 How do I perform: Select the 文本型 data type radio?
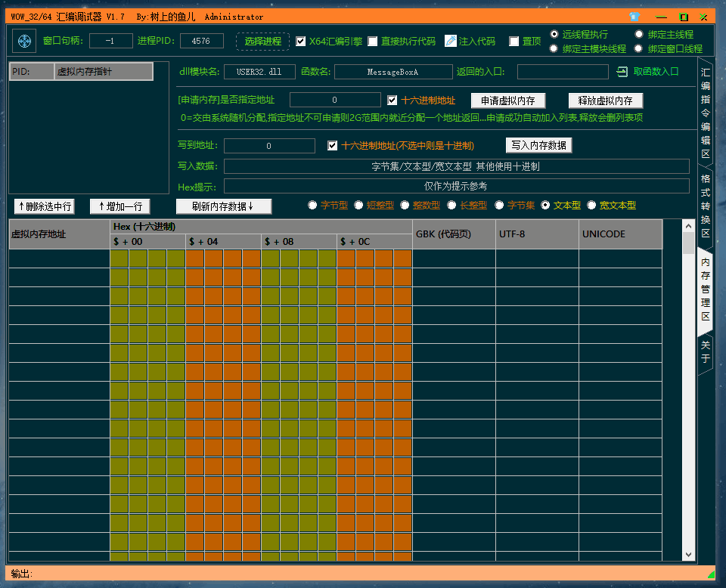click(x=545, y=205)
